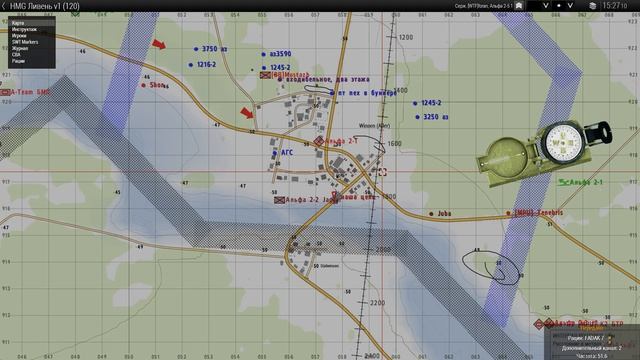Screen dimensions: 640x360
Task: Open the Инструктаж briefing entry
Action: point(31,29)
